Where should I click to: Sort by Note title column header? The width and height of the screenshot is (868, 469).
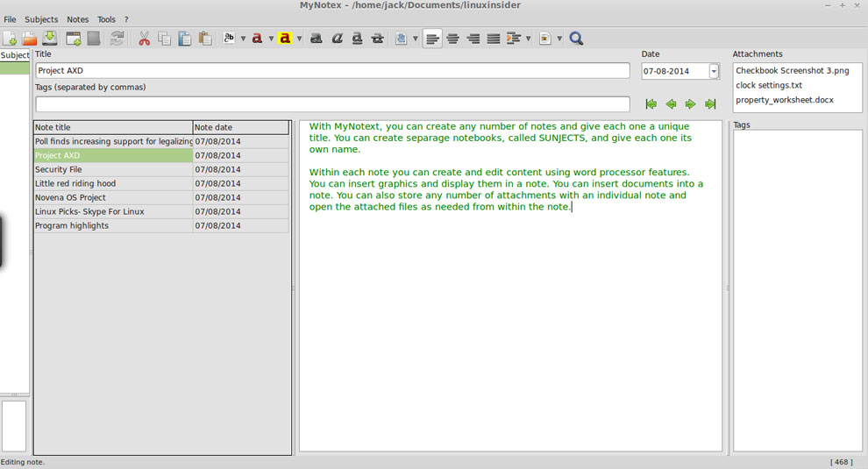113,127
